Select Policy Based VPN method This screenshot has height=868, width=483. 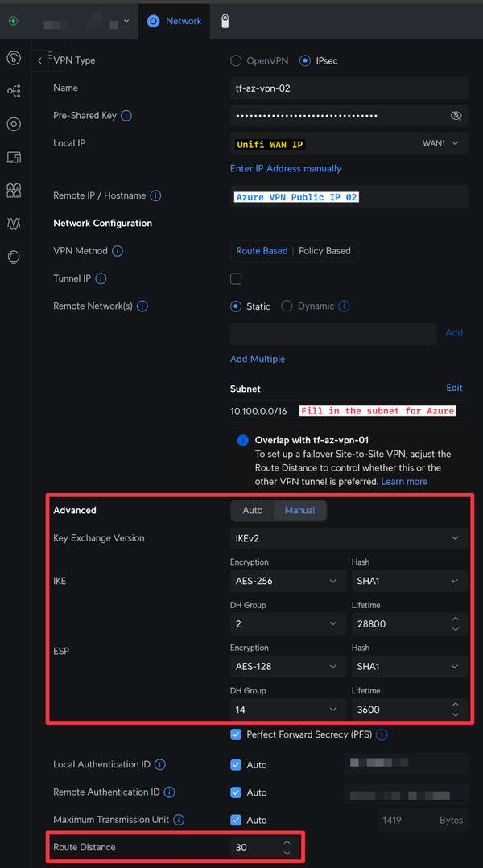click(324, 250)
